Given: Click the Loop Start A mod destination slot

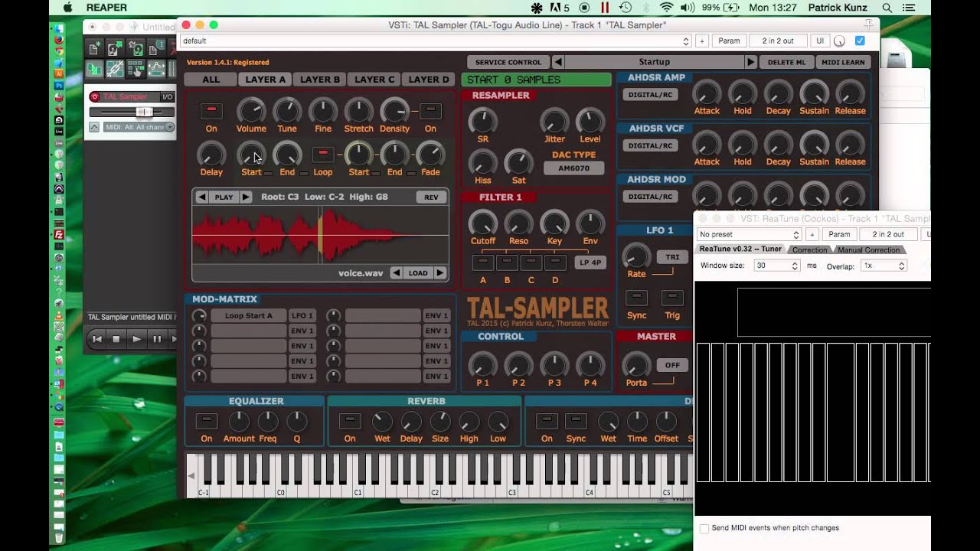Looking at the screenshot, I should tap(248, 315).
